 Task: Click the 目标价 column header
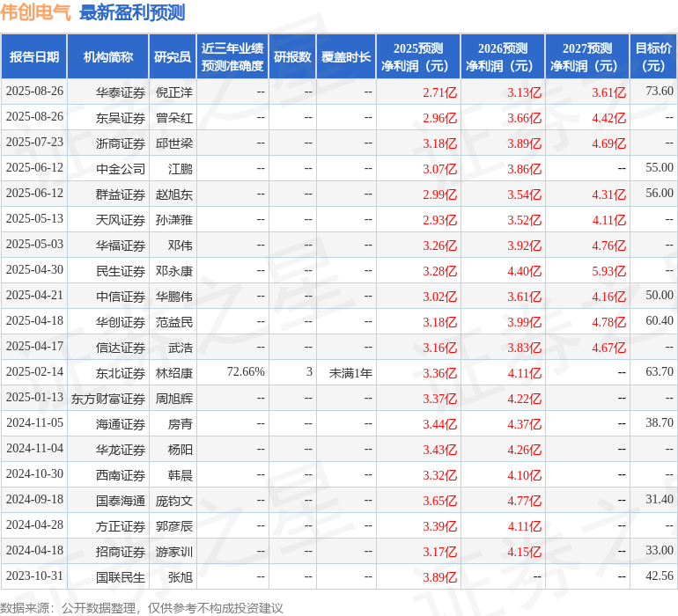tap(653, 57)
